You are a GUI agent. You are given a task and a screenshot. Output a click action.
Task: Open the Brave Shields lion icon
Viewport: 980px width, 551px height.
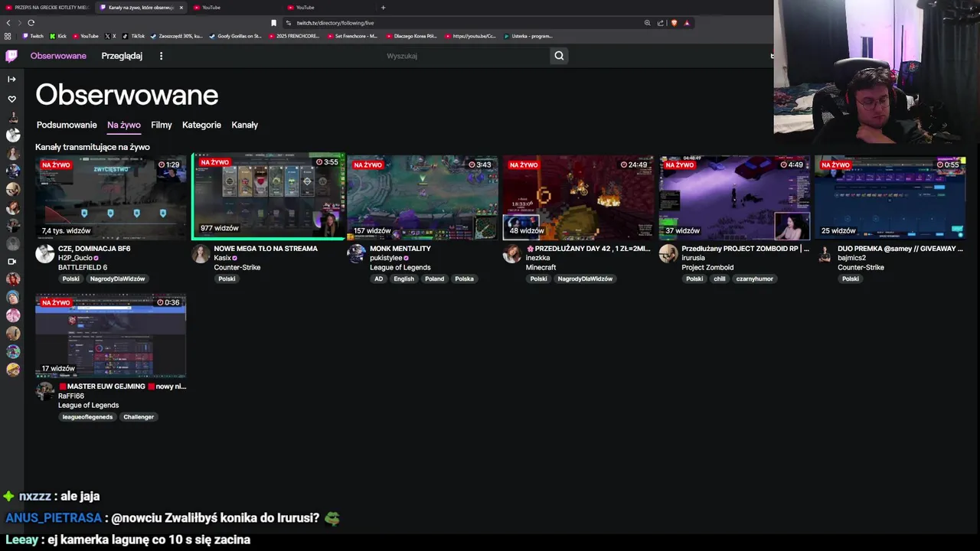coord(674,23)
